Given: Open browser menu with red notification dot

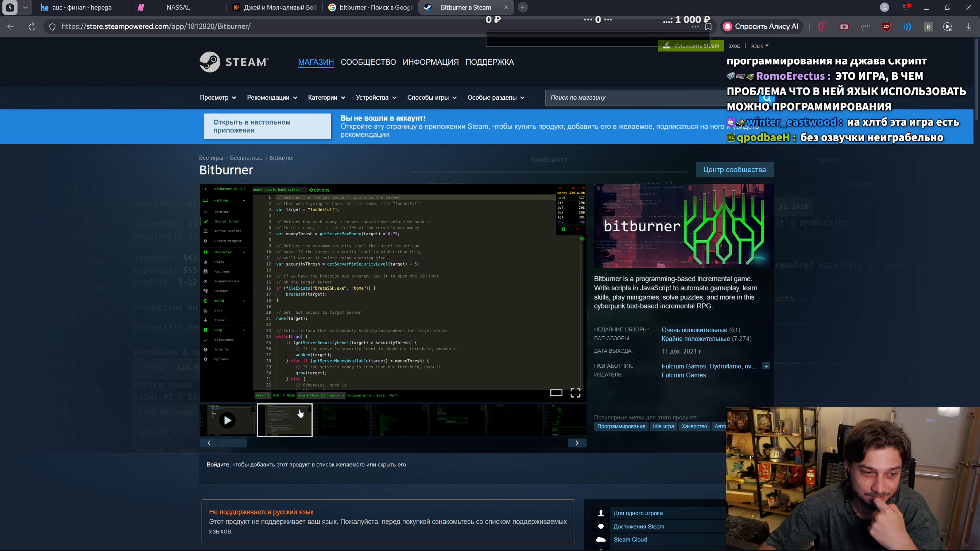Looking at the screenshot, I should pyautogui.click(x=906, y=7).
